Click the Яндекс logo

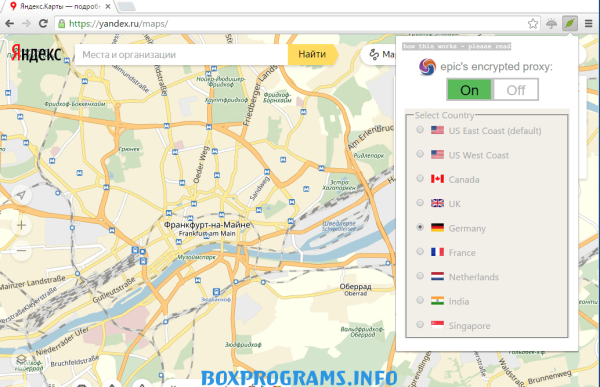click(x=36, y=54)
